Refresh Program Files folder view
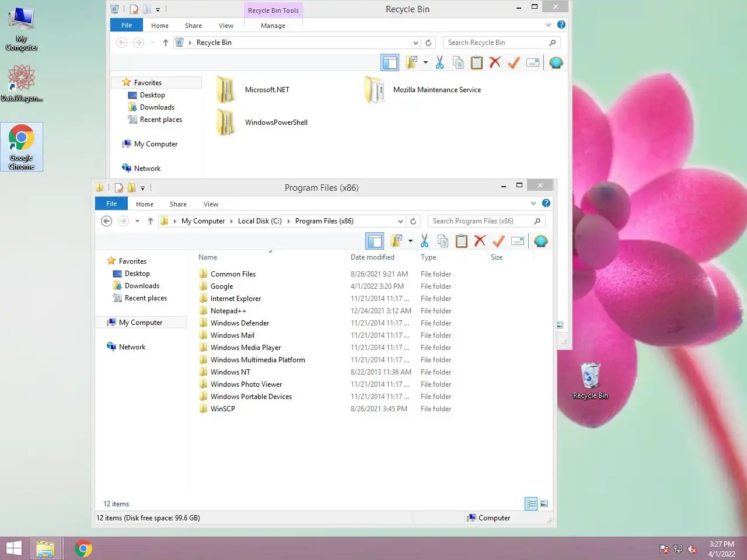The image size is (747, 560). tap(413, 221)
